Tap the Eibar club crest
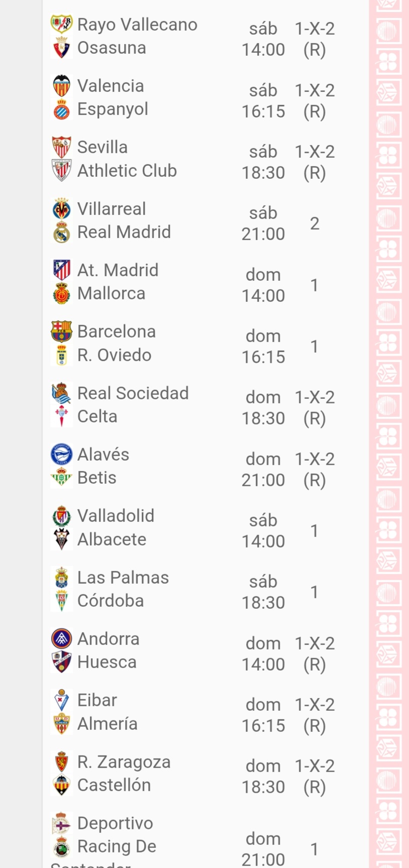This screenshot has width=409, height=868. tap(62, 700)
